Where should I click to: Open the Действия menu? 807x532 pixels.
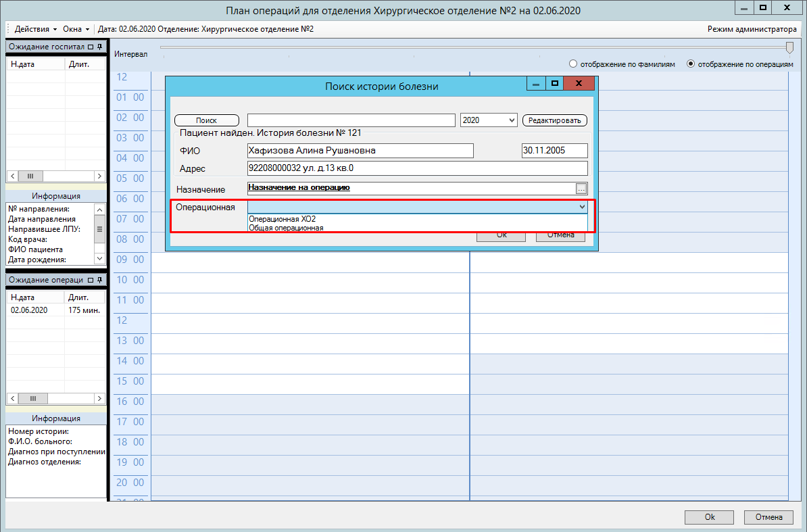[36, 29]
